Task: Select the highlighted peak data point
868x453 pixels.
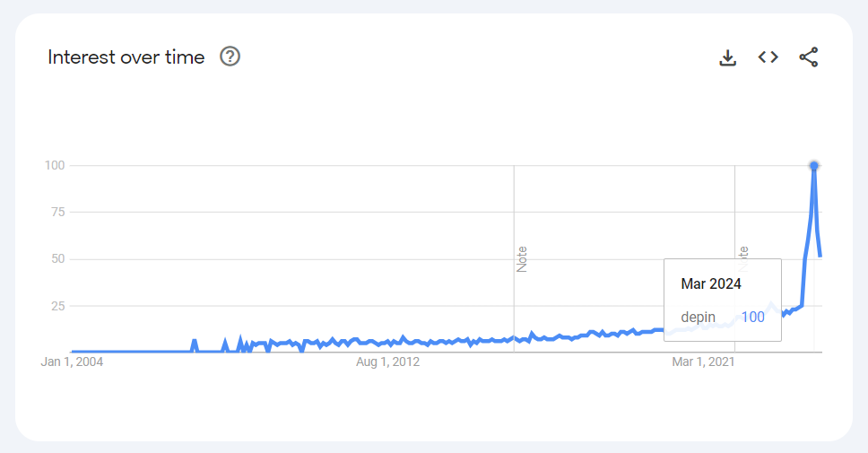Action: pyautogui.click(x=814, y=165)
